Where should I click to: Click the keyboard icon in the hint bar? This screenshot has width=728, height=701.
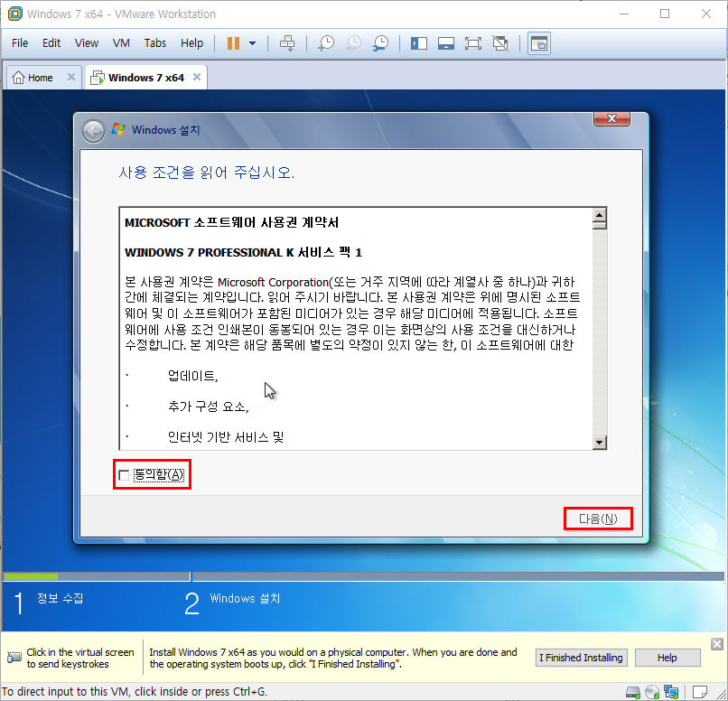14,658
